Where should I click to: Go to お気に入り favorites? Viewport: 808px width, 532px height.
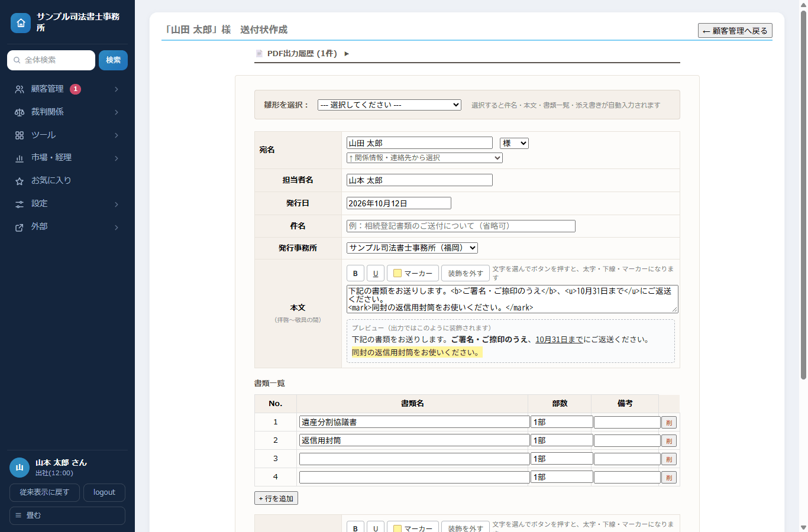click(x=67, y=181)
